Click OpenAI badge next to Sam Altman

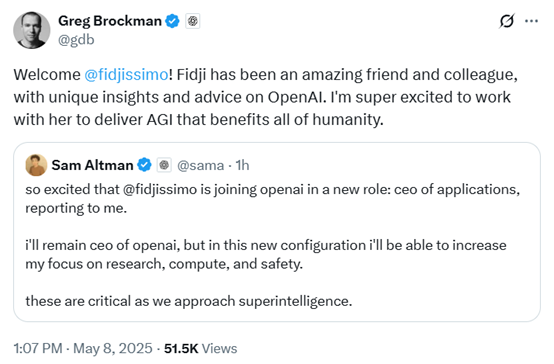pos(164,165)
